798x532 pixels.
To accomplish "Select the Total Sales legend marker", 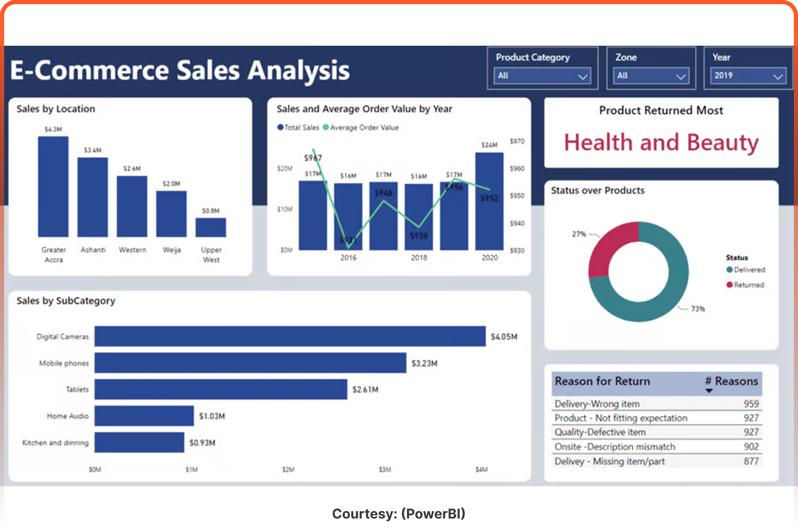I will [x=281, y=127].
